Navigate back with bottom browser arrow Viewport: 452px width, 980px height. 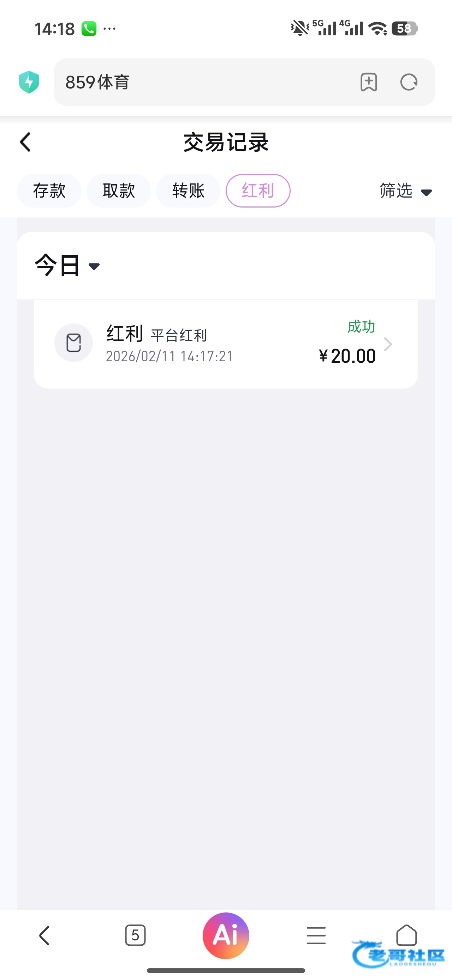click(x=44, y=935)
